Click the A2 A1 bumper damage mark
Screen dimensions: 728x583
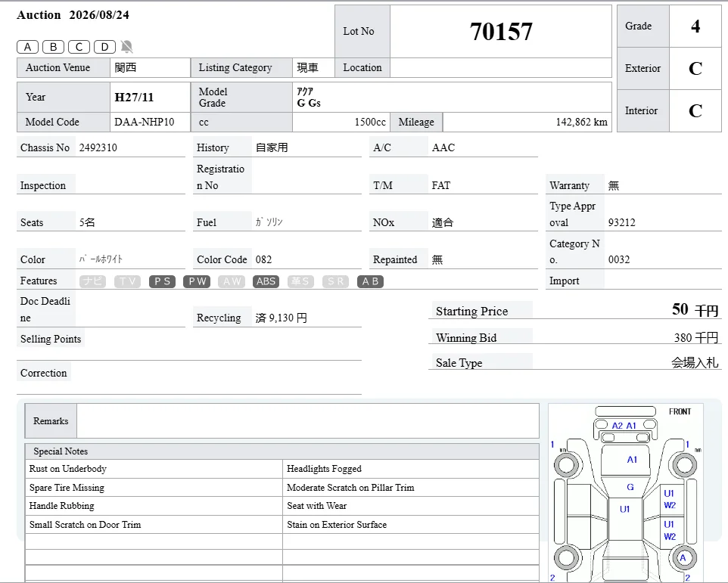pyautogui.click(x=624, y=426)
